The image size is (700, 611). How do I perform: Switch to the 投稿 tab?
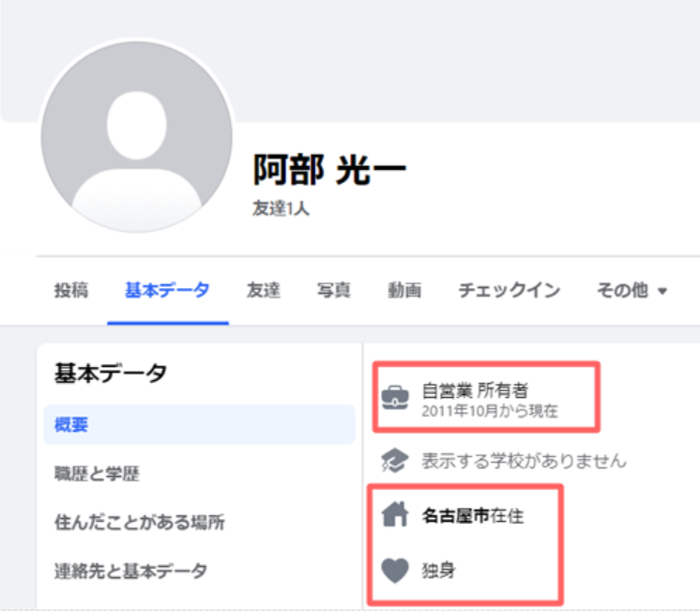pos(71,290)
